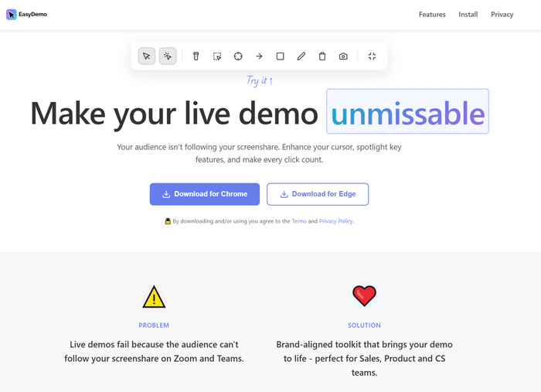Image resolution: width=541 pixels, height=392 pixels.
Task: Open the Terms link
Action: coord(299,221)
